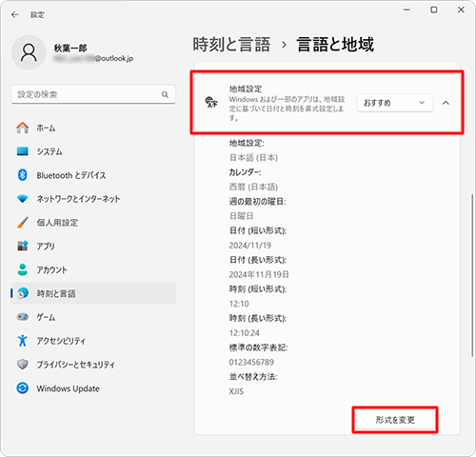Viewport: 476px width, 457px height.
Task: Click the Windows Update sync icon
Action: (x=23, y=388)
